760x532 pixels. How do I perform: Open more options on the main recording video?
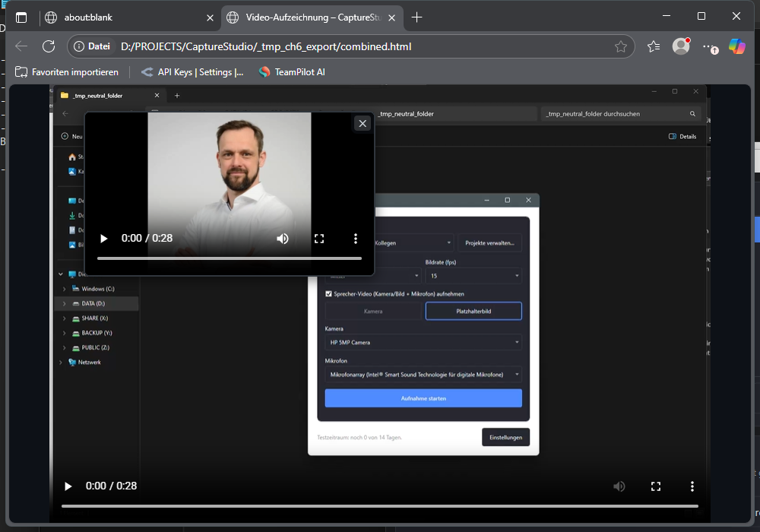click(x=692, y=486)
